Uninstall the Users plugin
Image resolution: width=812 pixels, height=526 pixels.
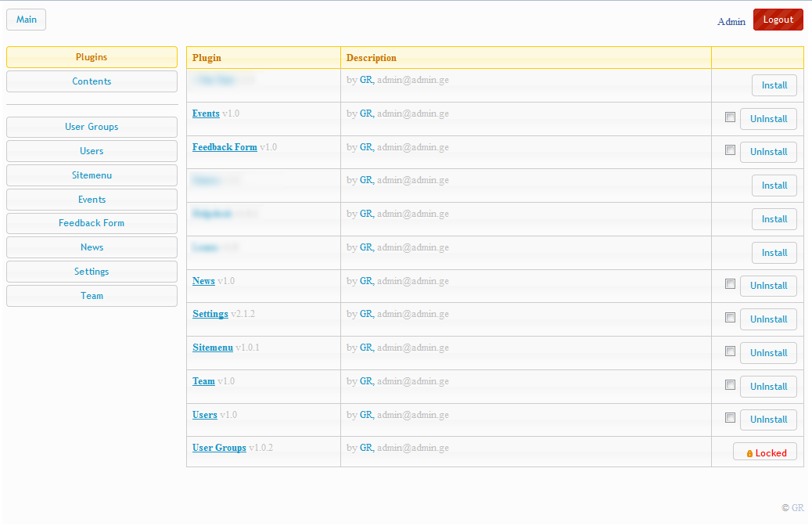click(768, 420)
